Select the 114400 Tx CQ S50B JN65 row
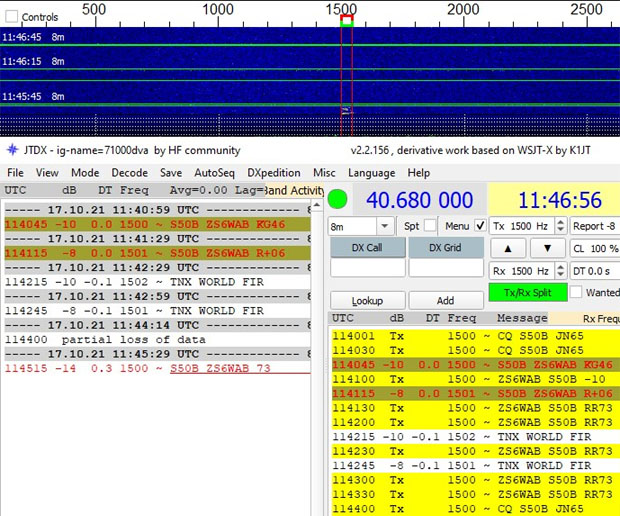This screenshot has width=620, height=516. (x=475, y=508)
